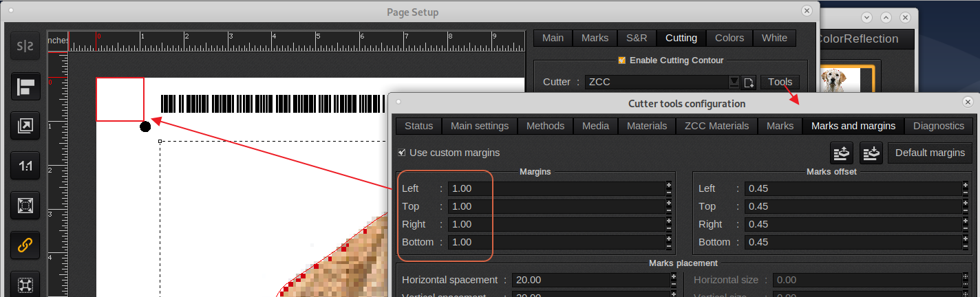Switch to the S&R tab
The width and height of the screenshot is (980, 297).
click(637, 38)
